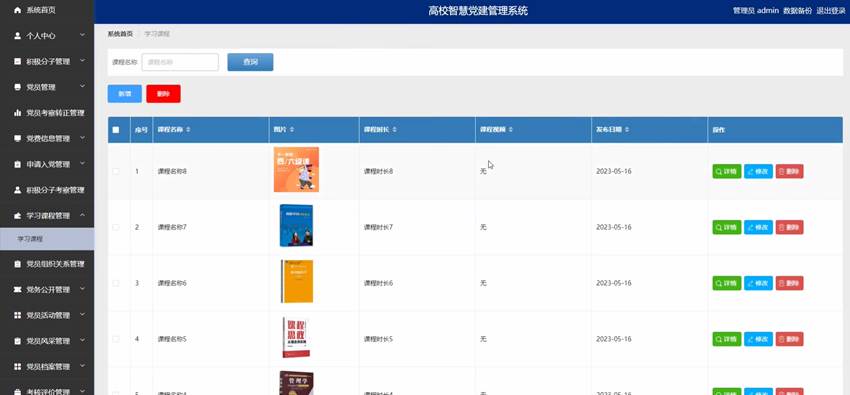Click the icon beside 党员组织关系管理
The height and width of the screenshot is (395, 850).
17,264
